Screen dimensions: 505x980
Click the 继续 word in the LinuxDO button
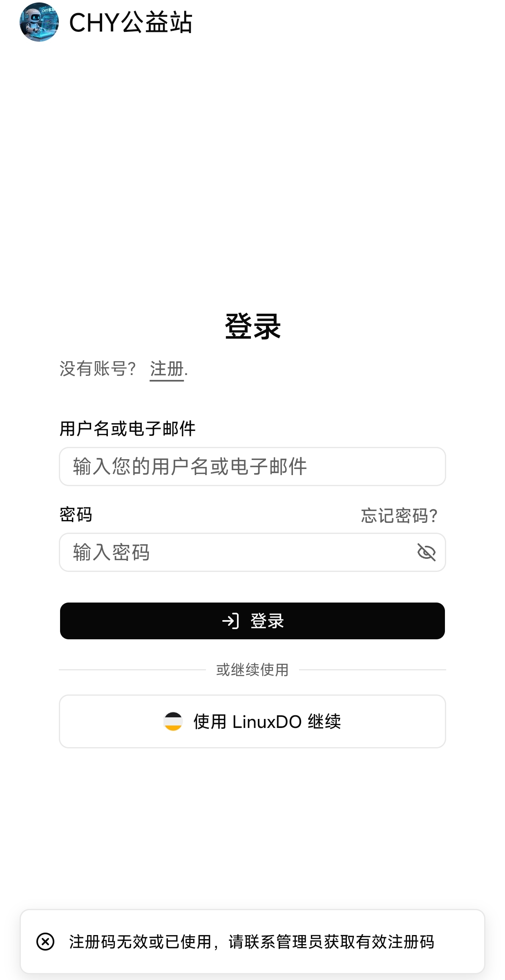[324, 722]
